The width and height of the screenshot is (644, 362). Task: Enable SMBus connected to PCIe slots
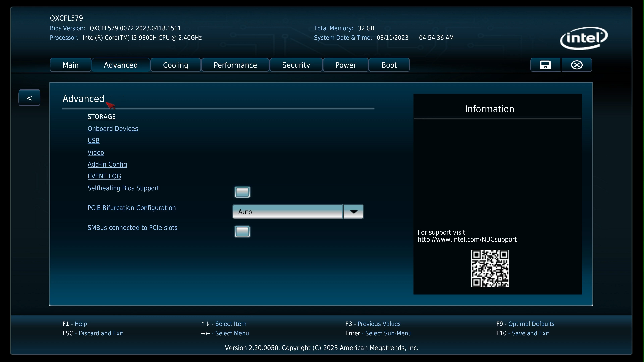(x=242, y=232)
